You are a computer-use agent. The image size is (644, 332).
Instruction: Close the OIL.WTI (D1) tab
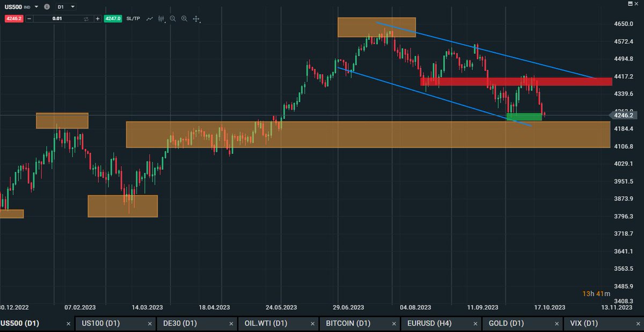(x=312, y=324)
